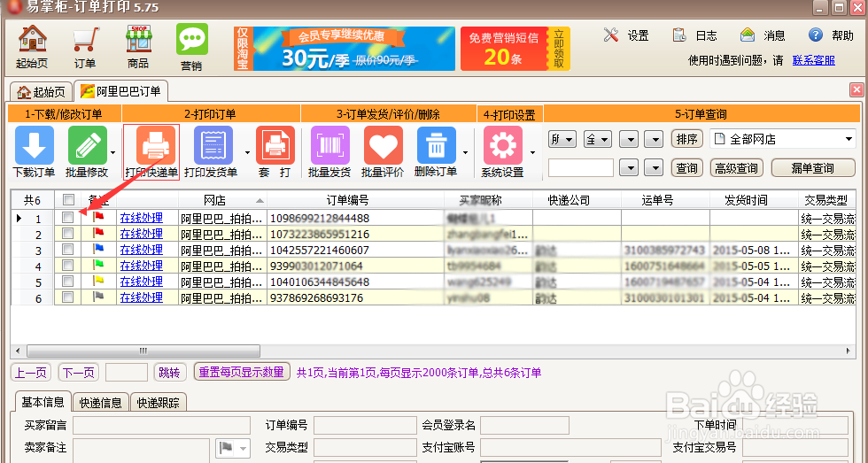Click the 联系客服 link
Image resolution: width=868 pixels, height=463 pixels.
[x=814, y=60]
